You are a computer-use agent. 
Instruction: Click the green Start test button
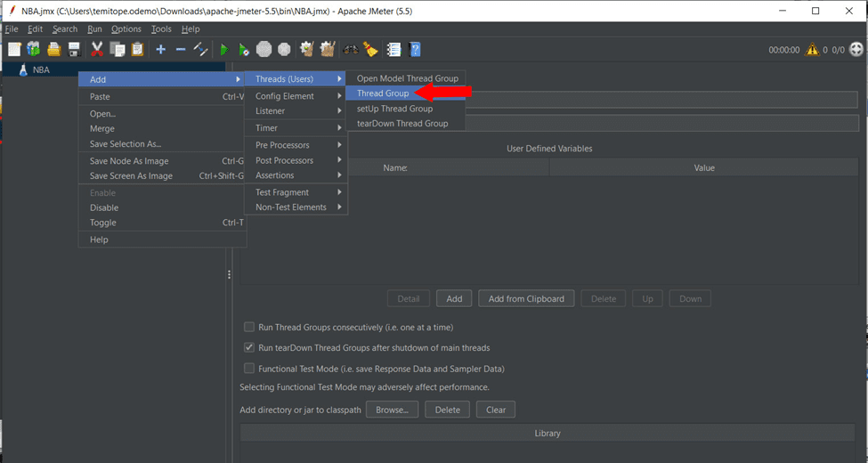[x=223, y=50]
